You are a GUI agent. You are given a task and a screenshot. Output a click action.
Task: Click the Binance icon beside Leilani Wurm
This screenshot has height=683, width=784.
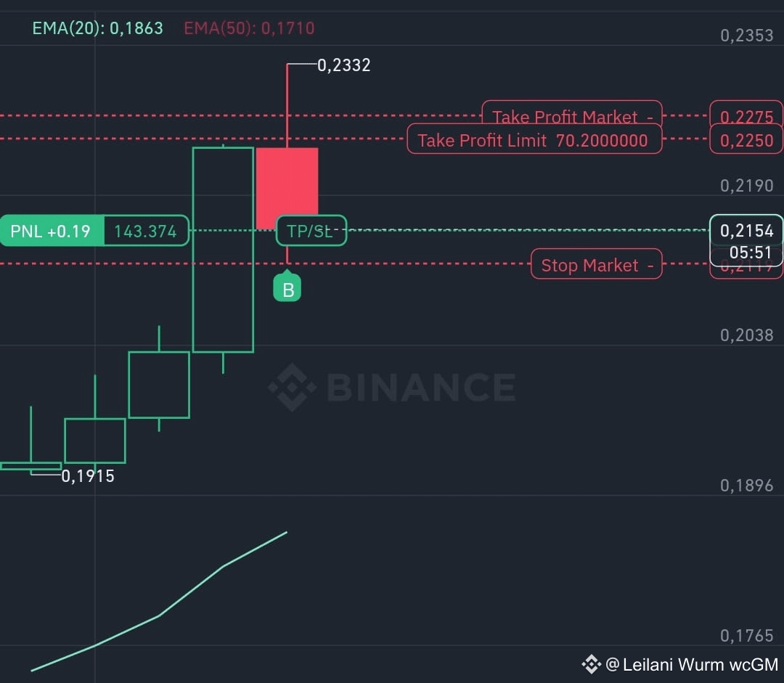pos(592,665)
